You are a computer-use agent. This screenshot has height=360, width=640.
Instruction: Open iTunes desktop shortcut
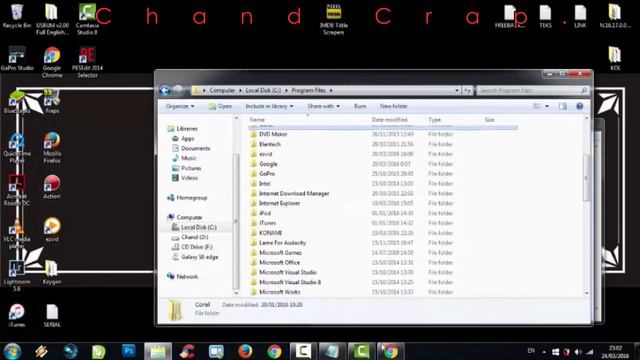click(x=17, y=316)
